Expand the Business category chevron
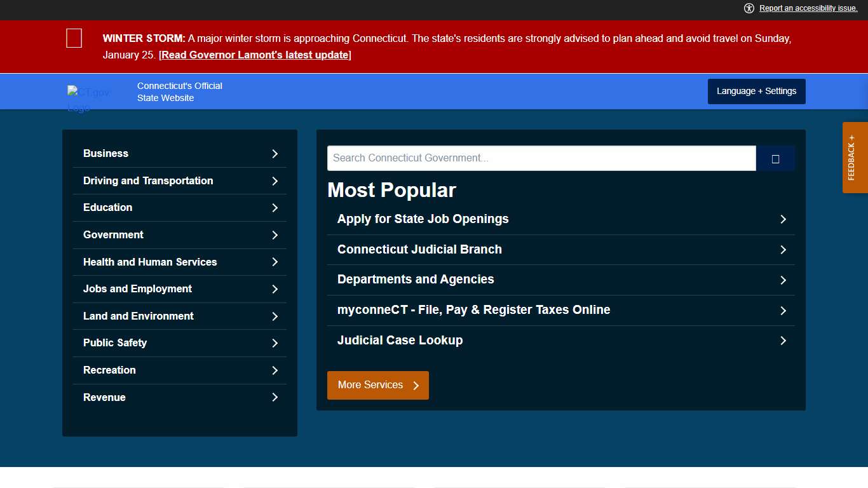Image resolution: width=868 pixels, height=488 pixels. (x=275, y=154)
